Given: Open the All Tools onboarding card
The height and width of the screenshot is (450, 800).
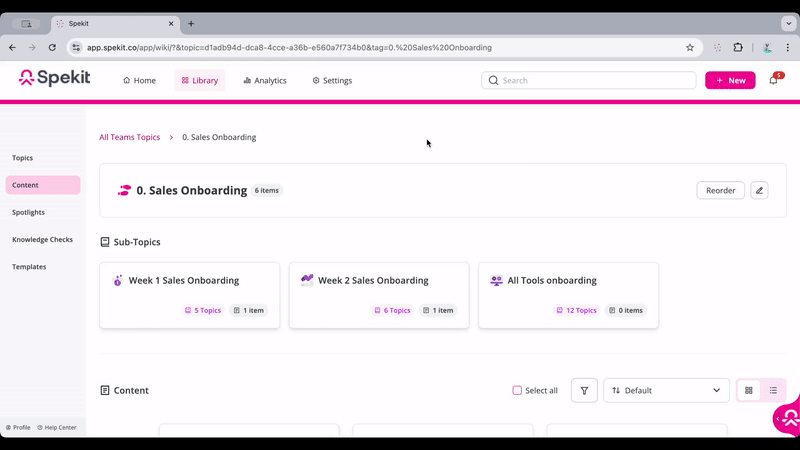Looking at the screenshot, I should tap(568, 295).
